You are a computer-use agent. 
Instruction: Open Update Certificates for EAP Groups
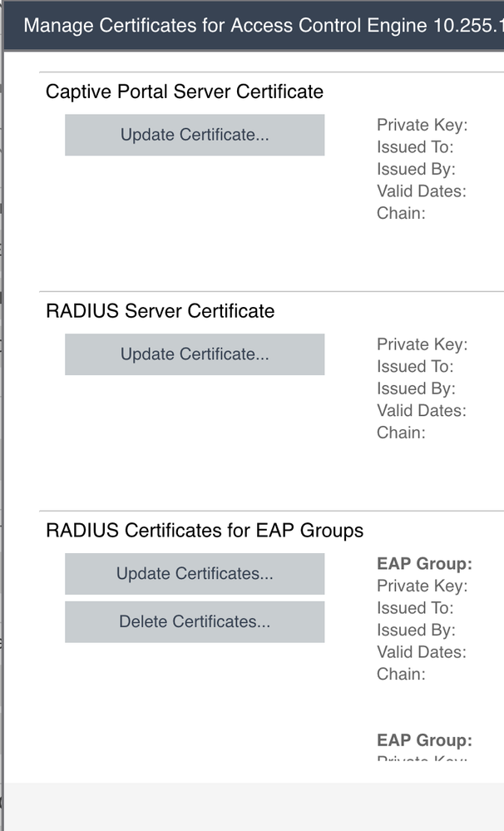point(195,574)
